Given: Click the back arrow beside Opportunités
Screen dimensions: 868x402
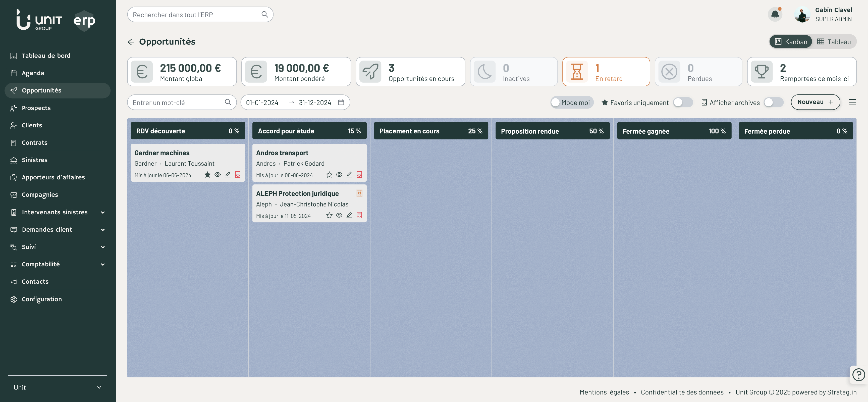Looking at the screenshot, I should tap(131, 42).
